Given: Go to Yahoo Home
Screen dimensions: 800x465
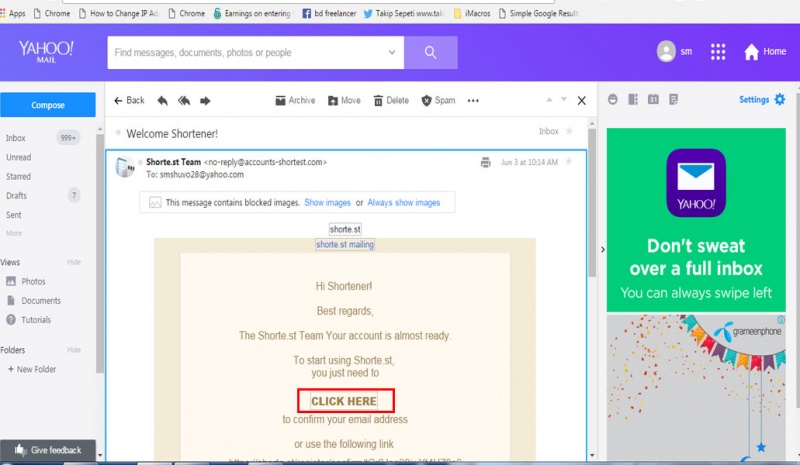Looking at the screenshot, I should [x=765, y=52].
